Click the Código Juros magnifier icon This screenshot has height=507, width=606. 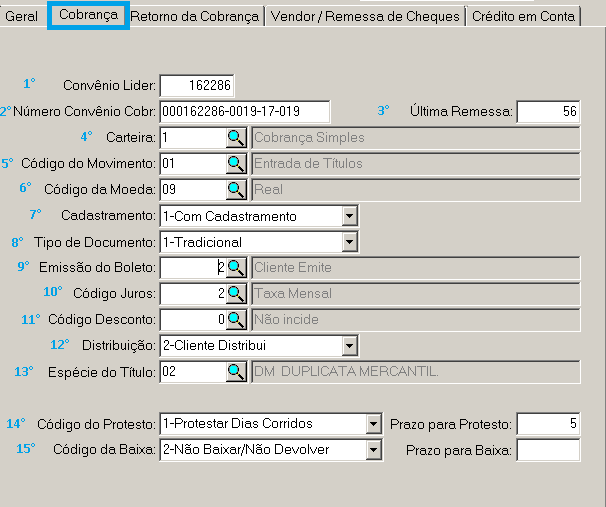[x=235, y=293]
